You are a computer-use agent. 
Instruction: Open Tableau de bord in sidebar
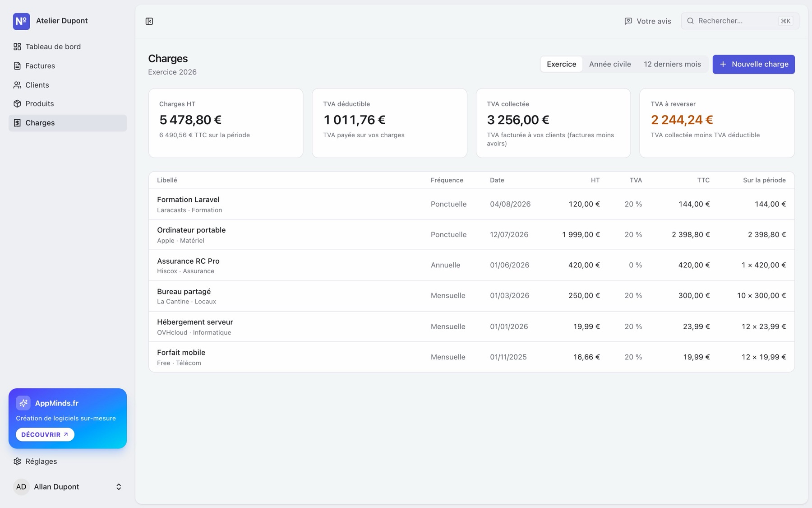(x=68, y=47)
